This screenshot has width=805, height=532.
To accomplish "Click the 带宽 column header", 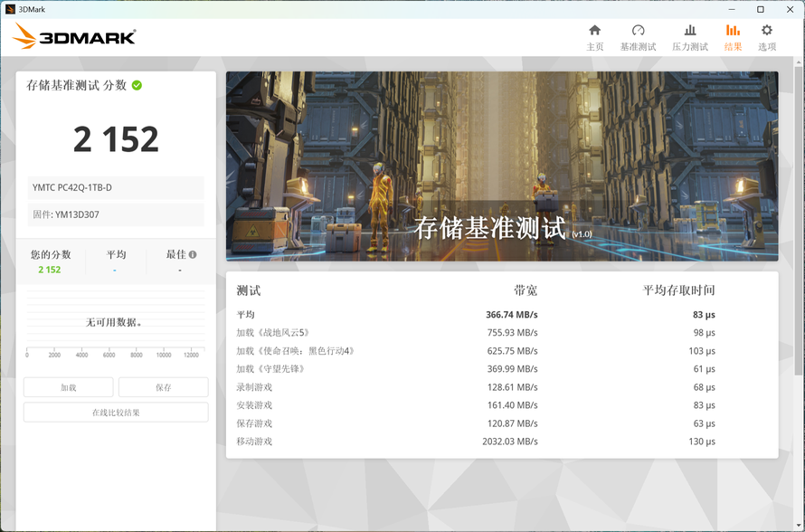I will (x=526, y=290).
